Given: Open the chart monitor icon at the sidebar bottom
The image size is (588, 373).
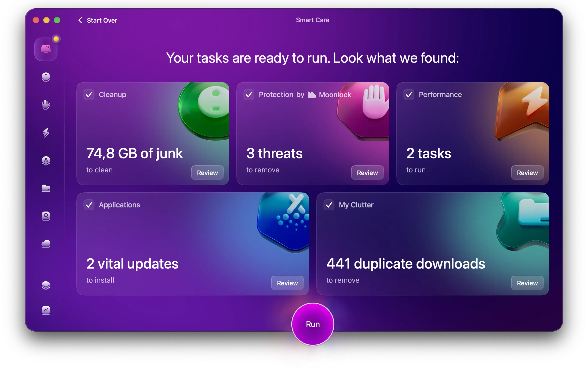Looking at the screenshot, I should [46, 310].
